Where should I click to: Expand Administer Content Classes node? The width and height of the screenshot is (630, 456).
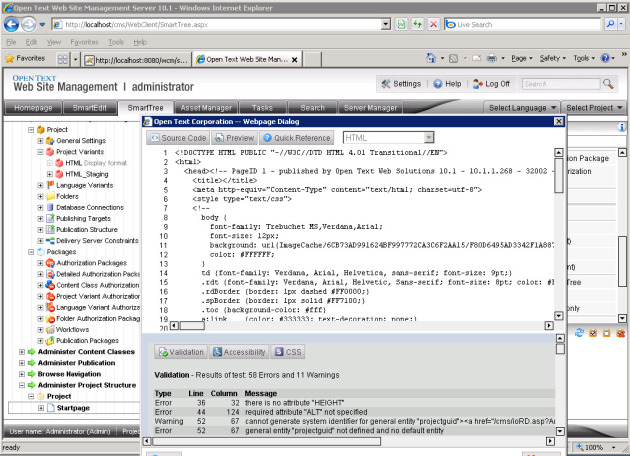pos(22,352)
